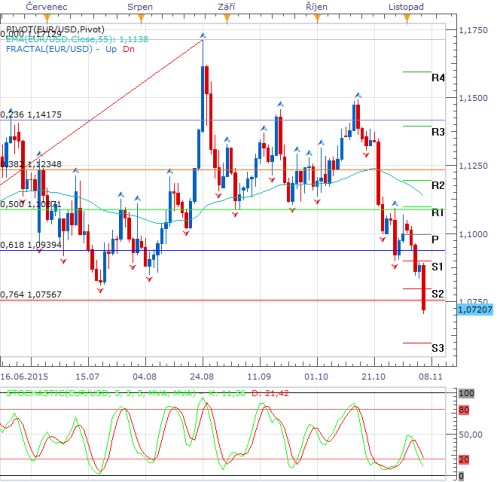Click the current price tag 1,07207
The image size is (500, 482).
point(475,310)
